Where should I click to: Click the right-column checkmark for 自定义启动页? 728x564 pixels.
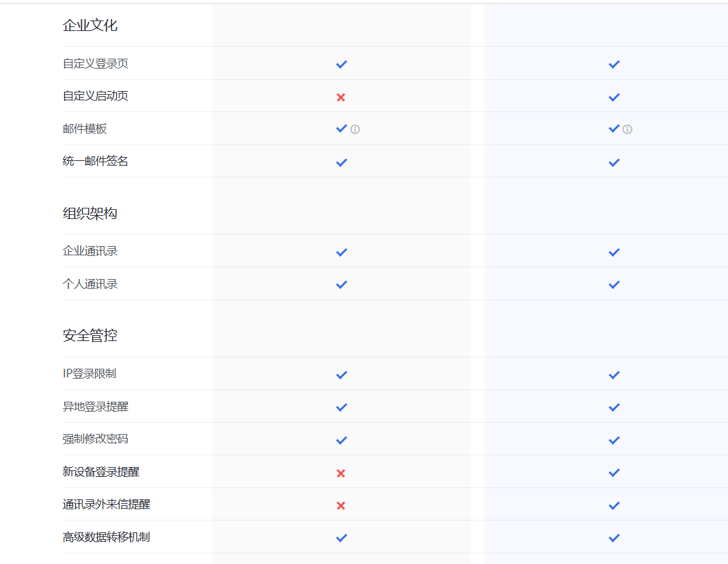[614, 96]
